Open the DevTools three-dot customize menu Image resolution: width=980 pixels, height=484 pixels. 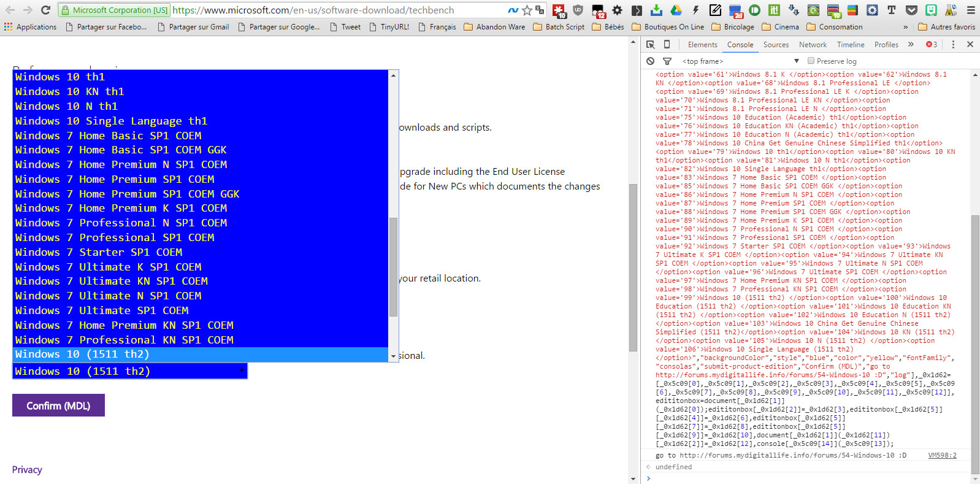(x=953, y=44)
